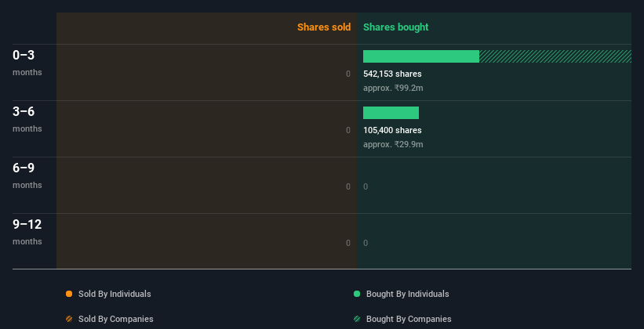Click the shares bought zero in 6–9 months row
The height and width of the screenshot is (329, 644).
click(366, 186)
